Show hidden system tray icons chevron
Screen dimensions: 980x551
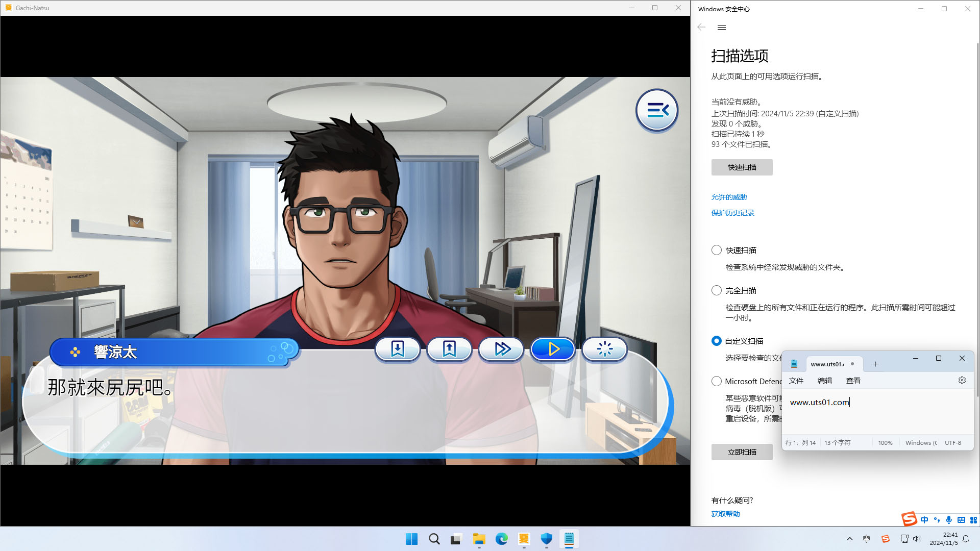click(x=849, y=539)
